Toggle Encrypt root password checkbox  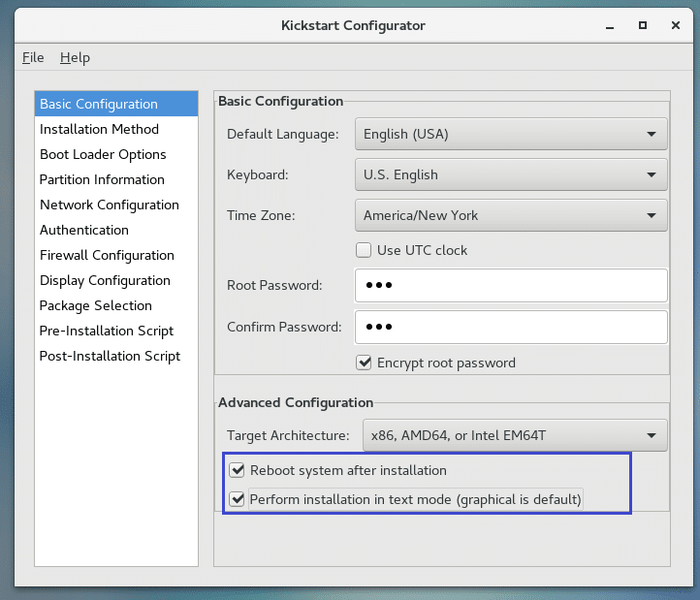tap(365, 363)
